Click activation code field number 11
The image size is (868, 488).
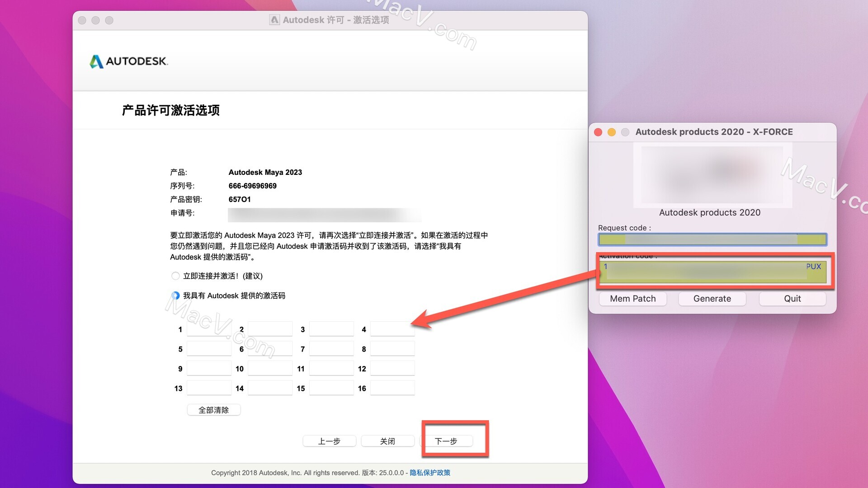tap(331, 368)
